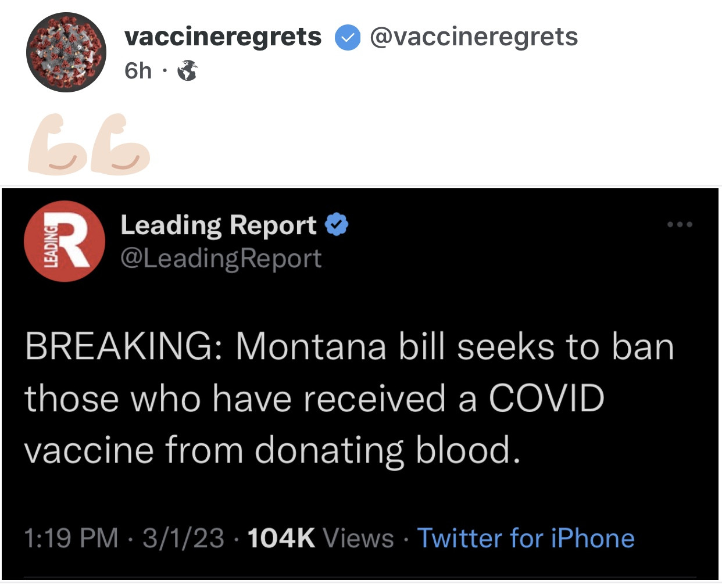Click the Leading Report account name
Screen dimensions: 722x588
pos(218,225)
